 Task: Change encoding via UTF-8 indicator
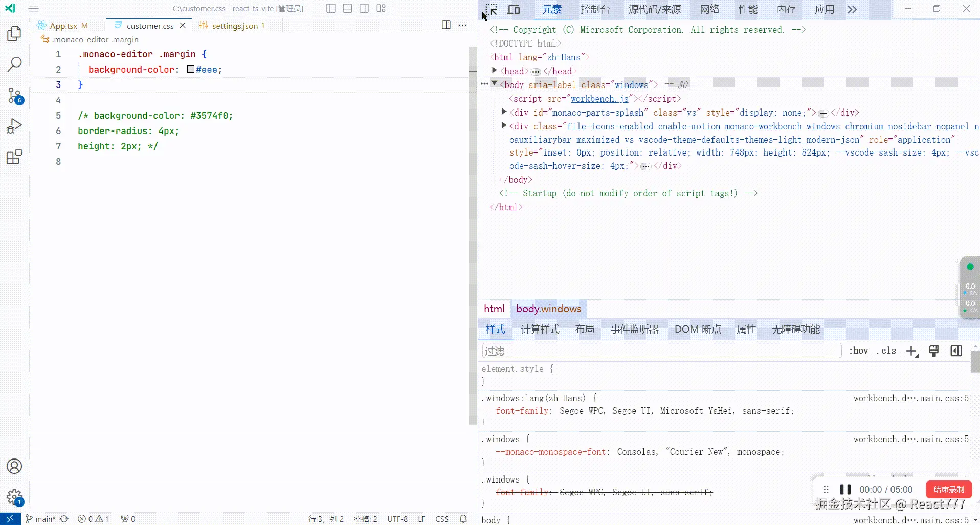click(397, 519)
